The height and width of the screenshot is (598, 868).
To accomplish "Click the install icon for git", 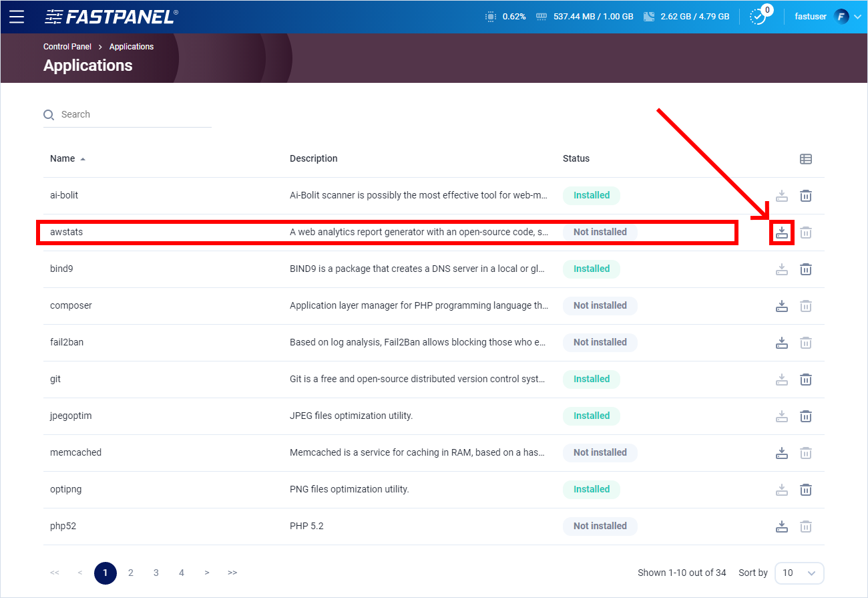I will click(x=782, y=380).
